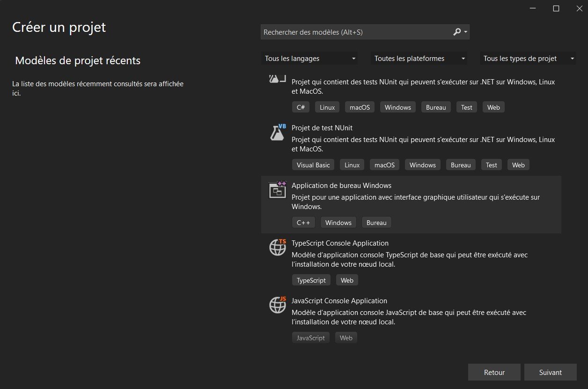Click Web tag in the Visual Basic row
This screenshot has height=389, width=588.
(518, 165)
